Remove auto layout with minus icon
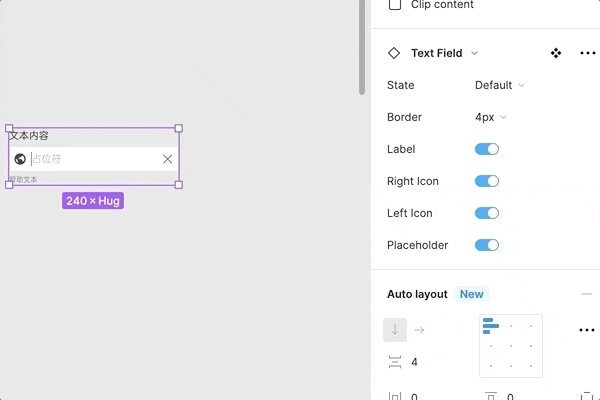Viewport: 600px width, 400px height. (x=587, y=294)
